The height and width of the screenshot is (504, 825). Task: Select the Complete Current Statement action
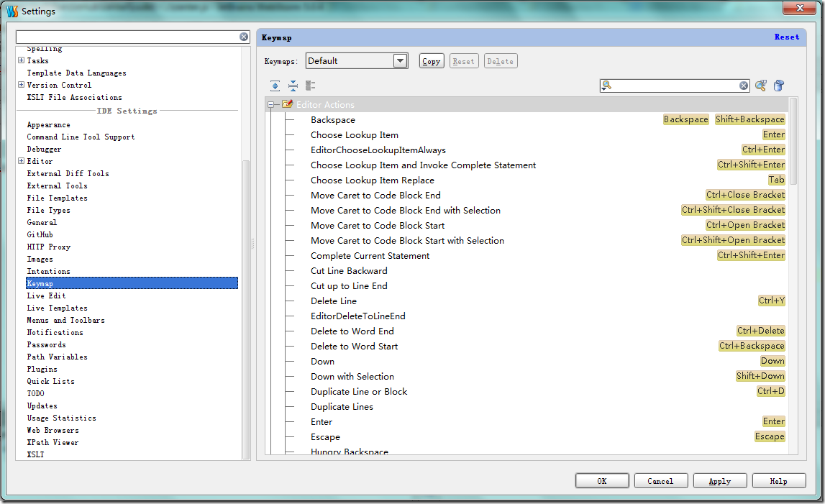(x=370, y=256)
